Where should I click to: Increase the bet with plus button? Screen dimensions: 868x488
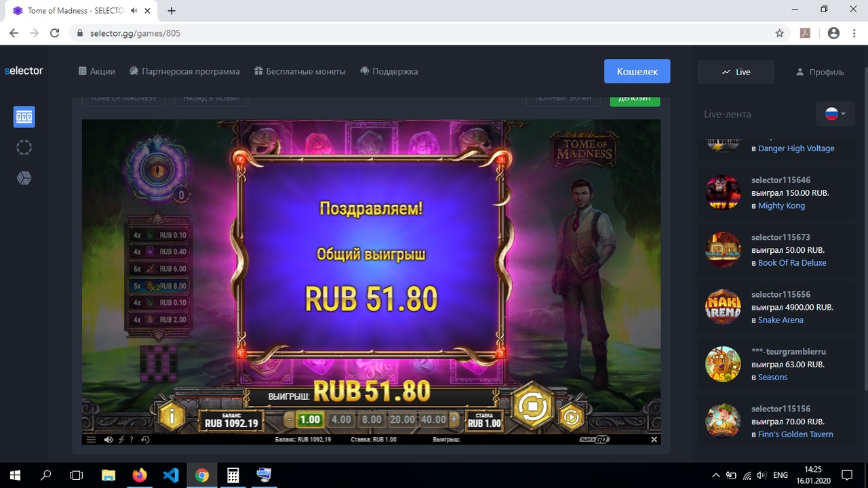click(454, 420)
